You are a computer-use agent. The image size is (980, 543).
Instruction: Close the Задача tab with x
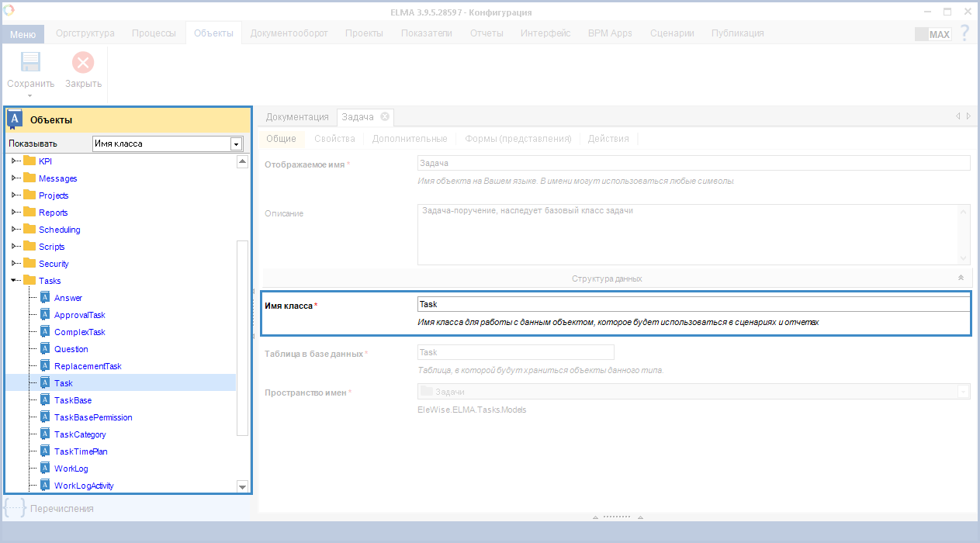click(x=385, y=116)
